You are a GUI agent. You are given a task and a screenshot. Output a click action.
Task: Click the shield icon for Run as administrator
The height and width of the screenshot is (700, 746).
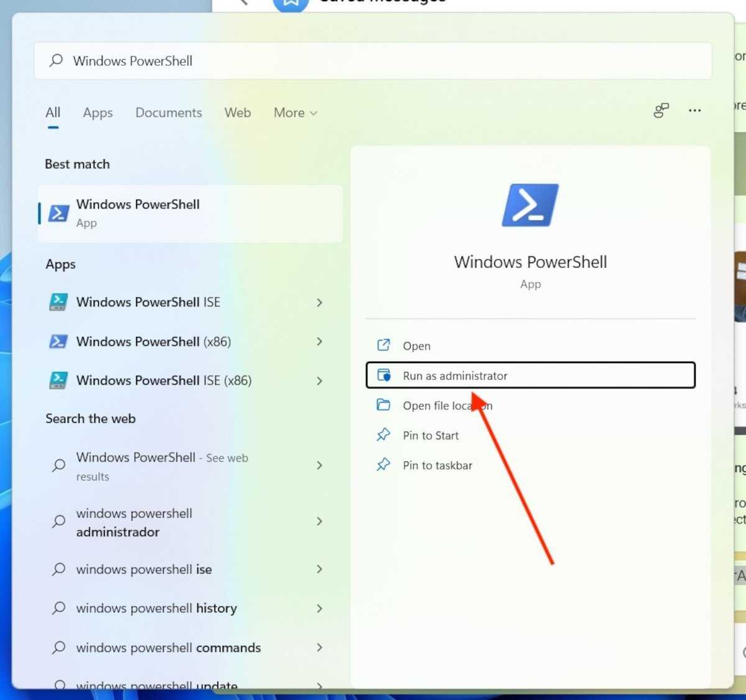(x=384, y=375)
